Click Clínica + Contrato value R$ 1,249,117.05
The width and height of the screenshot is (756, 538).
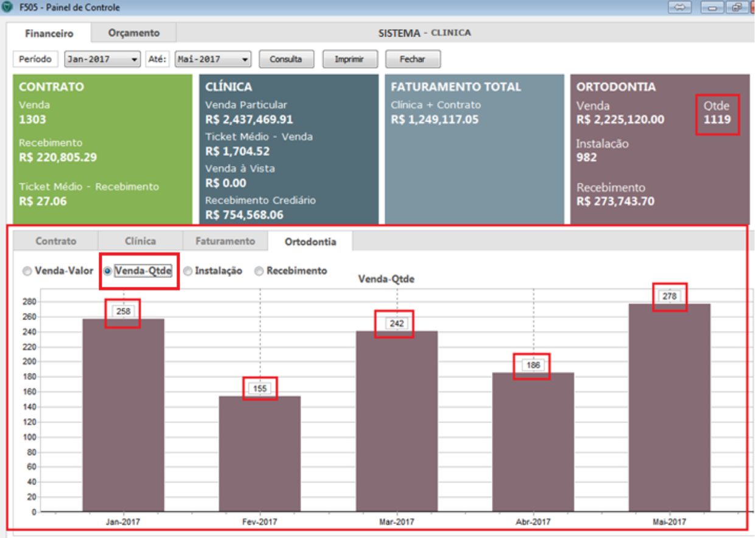point(435,119)
